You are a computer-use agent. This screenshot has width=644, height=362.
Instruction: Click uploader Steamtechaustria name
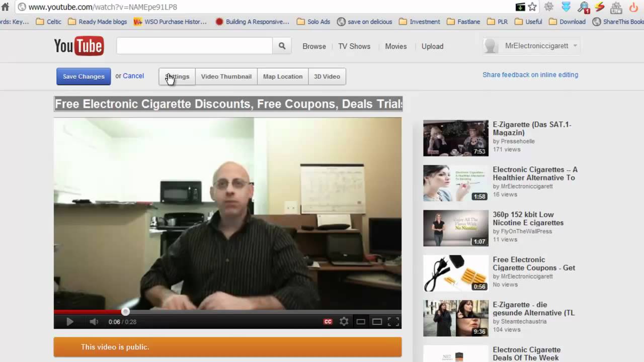(x=524, y=321)
